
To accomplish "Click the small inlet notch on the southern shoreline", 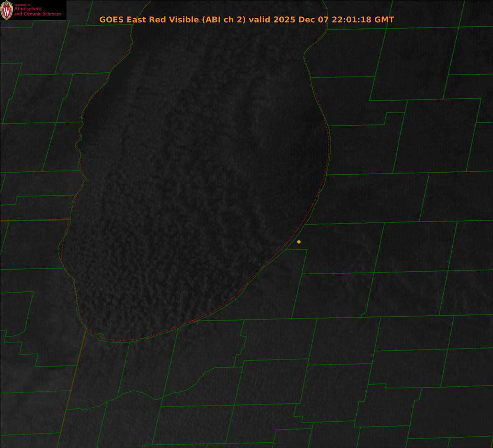I will tap(99, 337).
